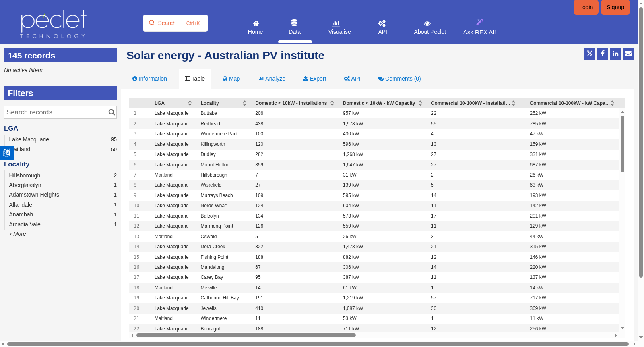Click the table's horizontal scrollbar thumb
The image size is (644, 347).
(246, 335)
